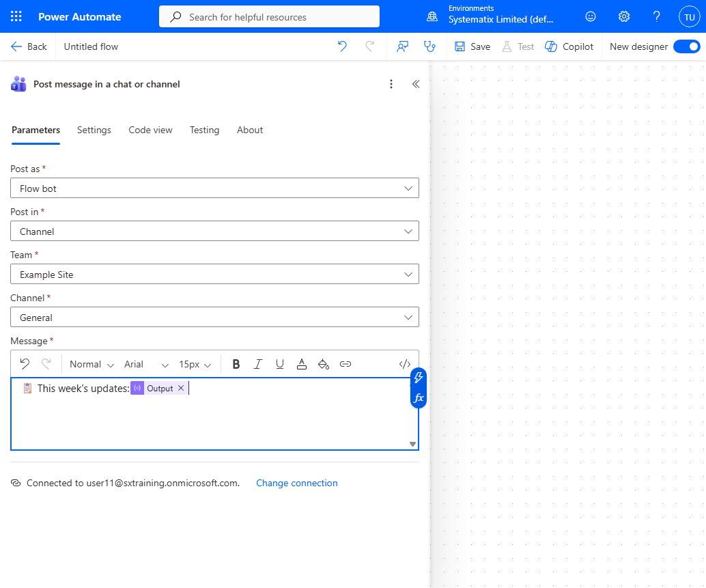This screenshot has width=706, height=588.
Task: Collapse the action panel with double chevron
Action: (416, 84)
